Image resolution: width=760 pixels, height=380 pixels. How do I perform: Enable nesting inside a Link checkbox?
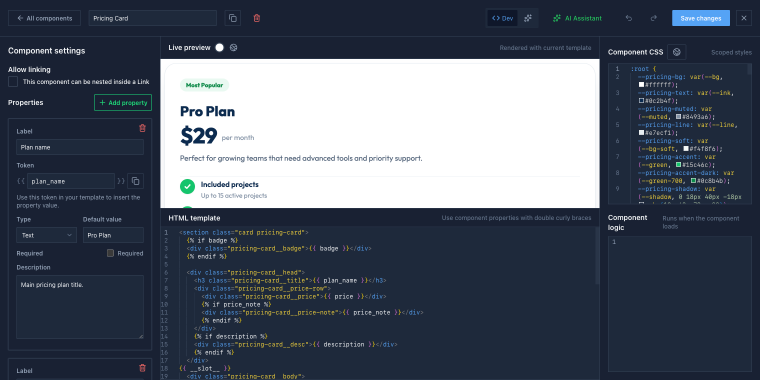(x=13, y=82)
